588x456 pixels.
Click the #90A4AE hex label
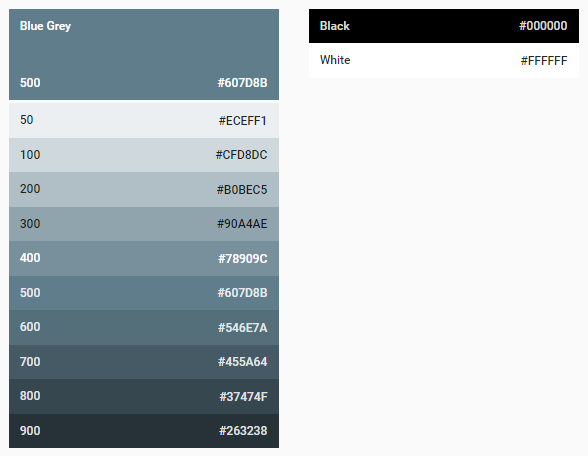pos(242,224)
